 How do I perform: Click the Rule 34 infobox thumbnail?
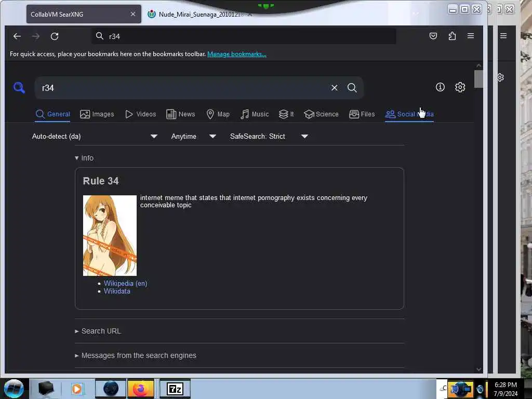tap(110, 235)
